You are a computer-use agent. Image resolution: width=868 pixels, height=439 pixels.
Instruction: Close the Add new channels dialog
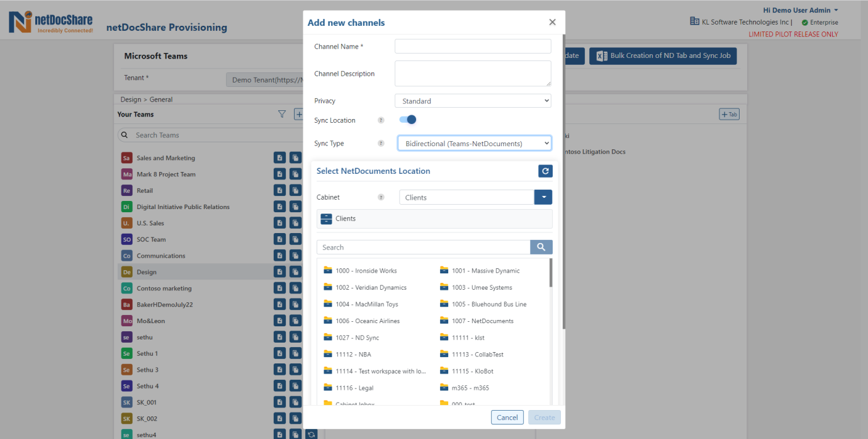553,22
